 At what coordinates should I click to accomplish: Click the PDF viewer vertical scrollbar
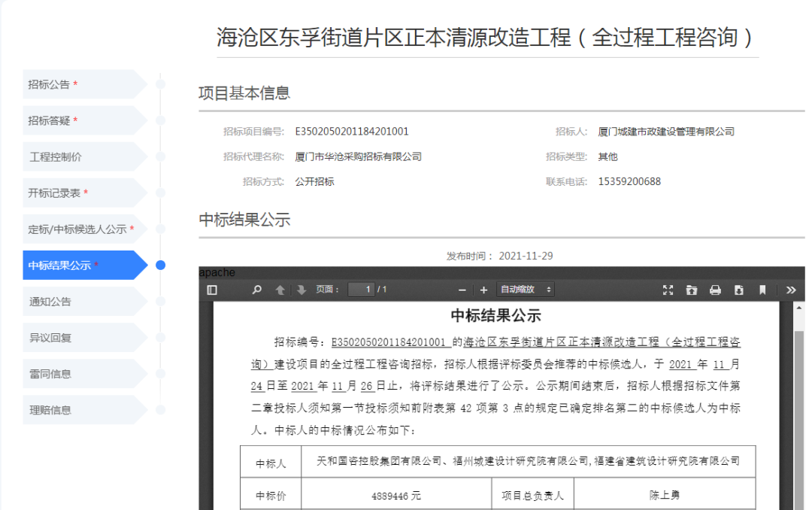coord(799,420)
